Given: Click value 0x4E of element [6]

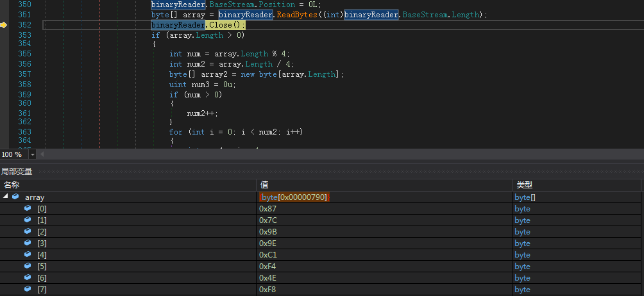Looking at the screenshot, I should pyautogui.click(x=267, y=278).
